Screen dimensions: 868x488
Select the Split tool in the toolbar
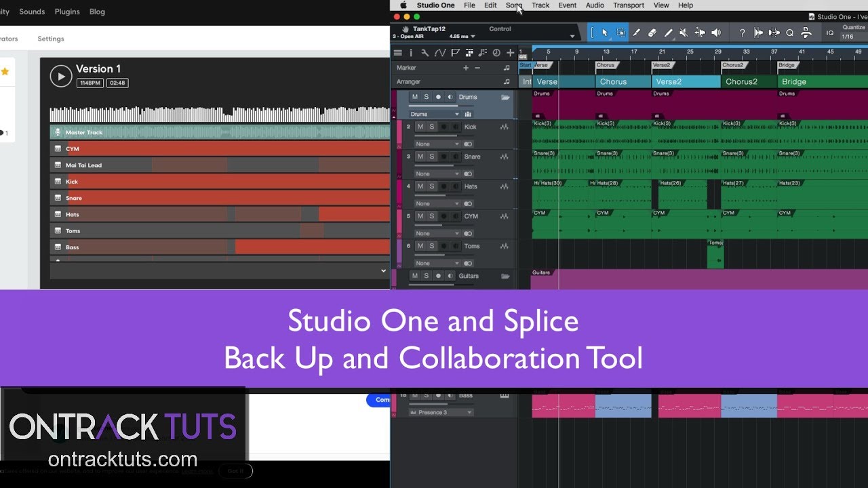(x=637, y=33)
